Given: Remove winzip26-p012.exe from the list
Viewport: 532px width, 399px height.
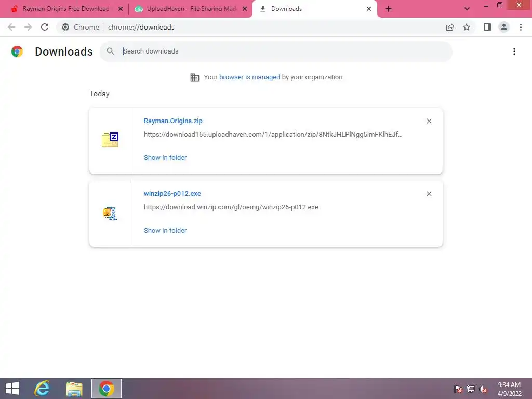Looking at the screenshot, I should [429, 194].
